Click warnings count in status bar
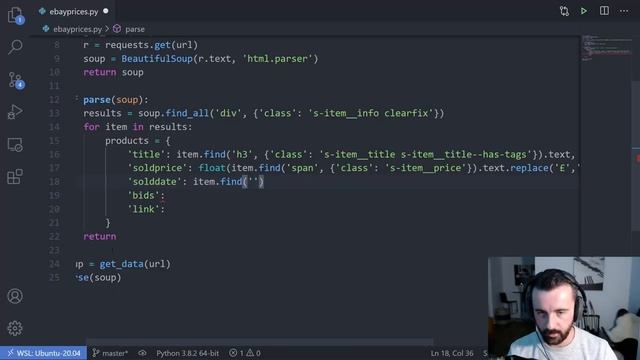This screenshot has width=640, height=360. pos(253,353)
